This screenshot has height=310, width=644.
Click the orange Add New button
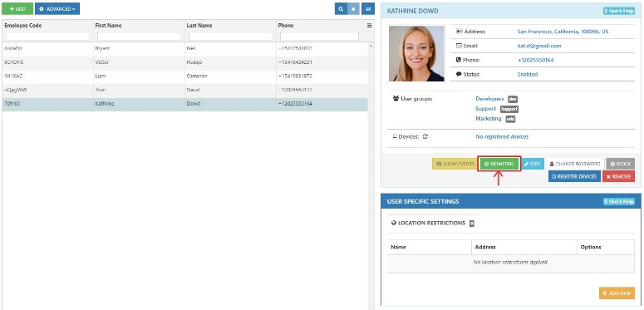[617, 293]
